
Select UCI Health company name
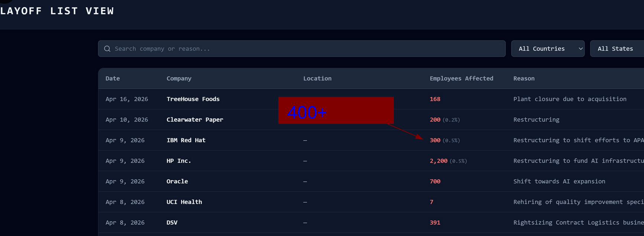[x=184, y=202]
